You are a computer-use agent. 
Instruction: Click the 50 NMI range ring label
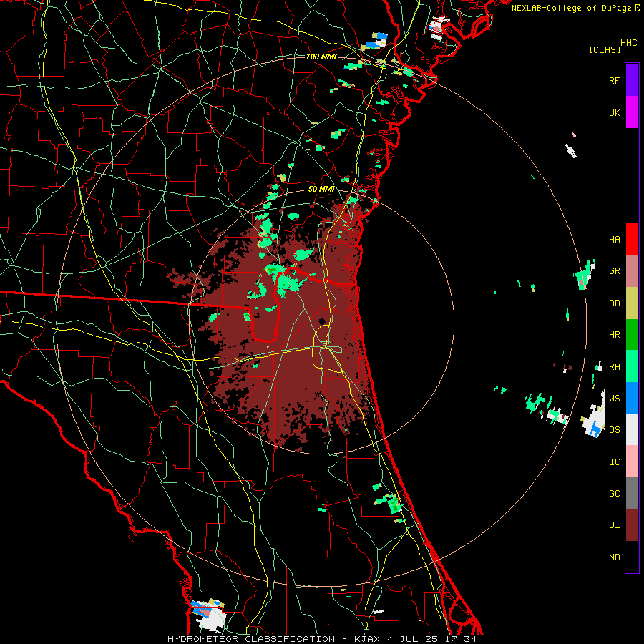(x=321, y=190)
